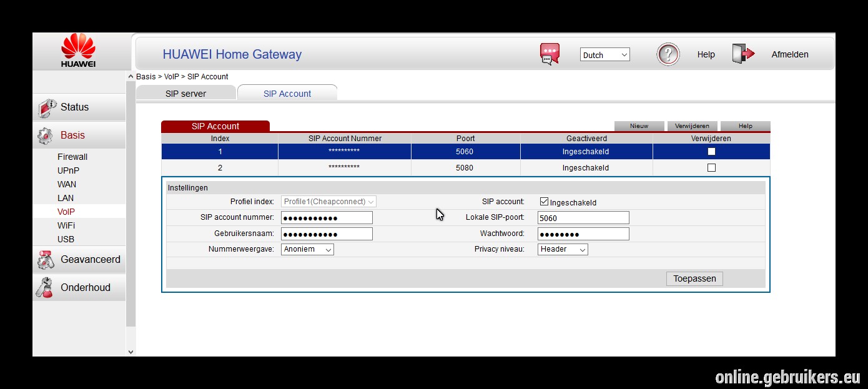Click the Afmelden logout door icon

click(x=743, y=54)
